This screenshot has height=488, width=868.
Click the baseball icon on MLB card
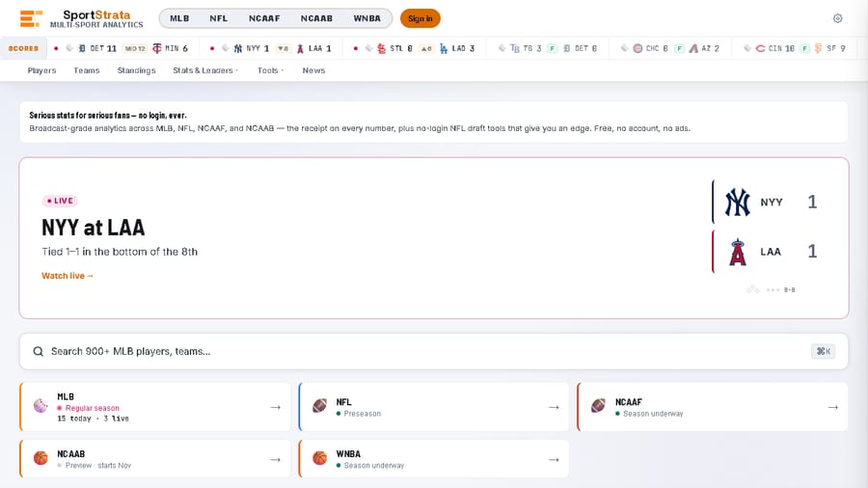coord(41,406)
